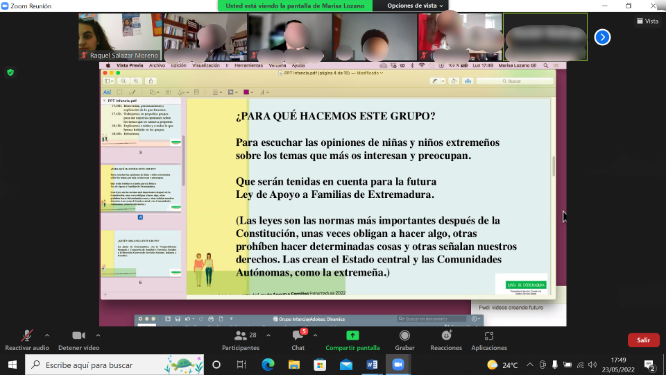Open Microsoft Edge from taskbar
This screenshot has width=666, height=375.
click(268, 365)
